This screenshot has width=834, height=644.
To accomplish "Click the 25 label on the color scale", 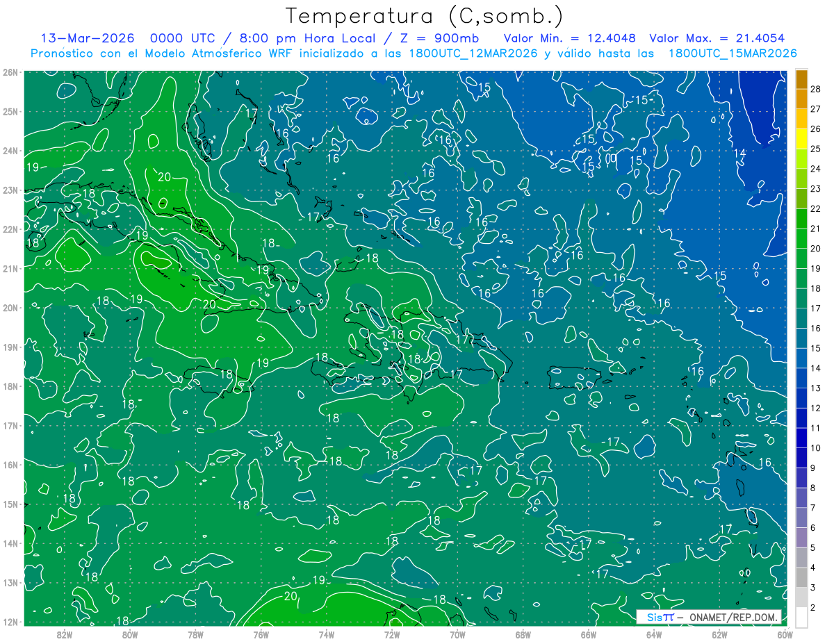I will point(815,149).
